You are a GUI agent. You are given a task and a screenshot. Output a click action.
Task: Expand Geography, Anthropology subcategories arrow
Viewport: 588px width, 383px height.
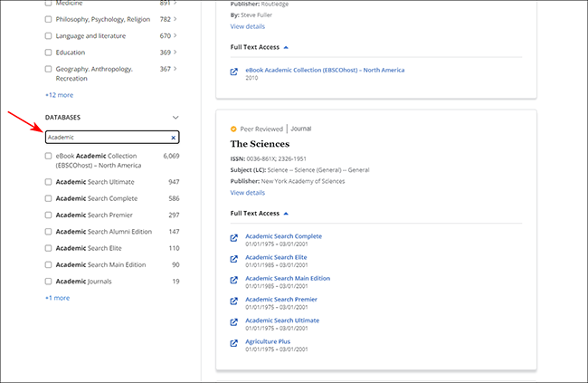click(175, 68)
